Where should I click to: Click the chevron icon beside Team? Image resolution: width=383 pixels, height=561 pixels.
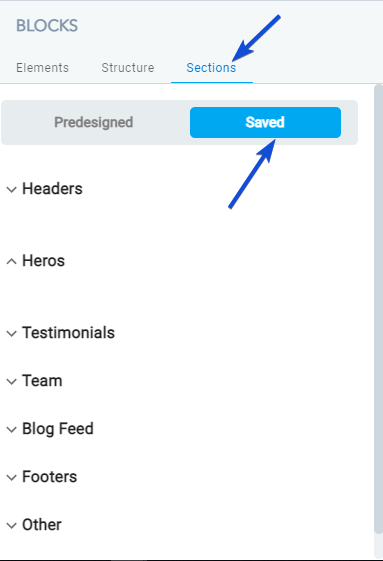11,381
